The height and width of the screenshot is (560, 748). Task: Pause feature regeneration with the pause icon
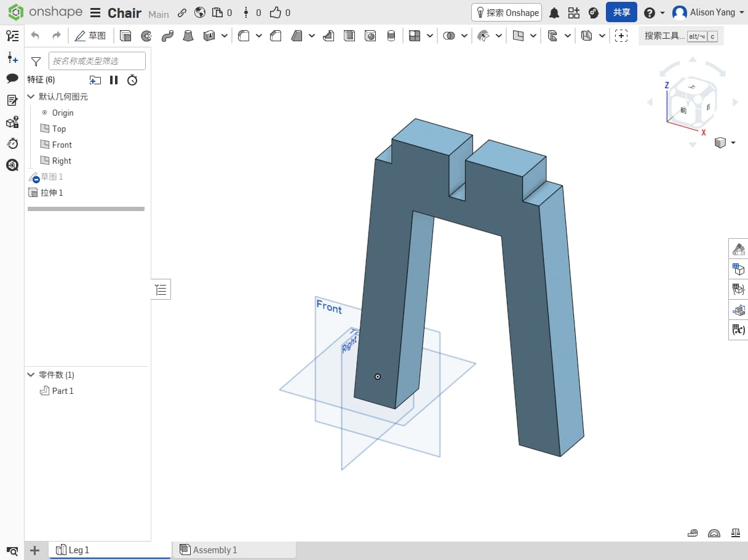114,80
